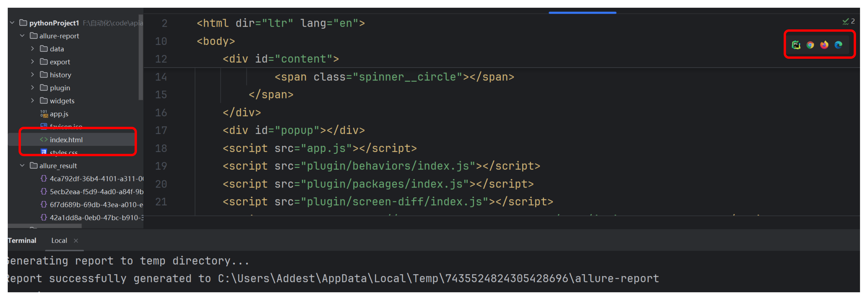Expand the export folder

(32, 62)
